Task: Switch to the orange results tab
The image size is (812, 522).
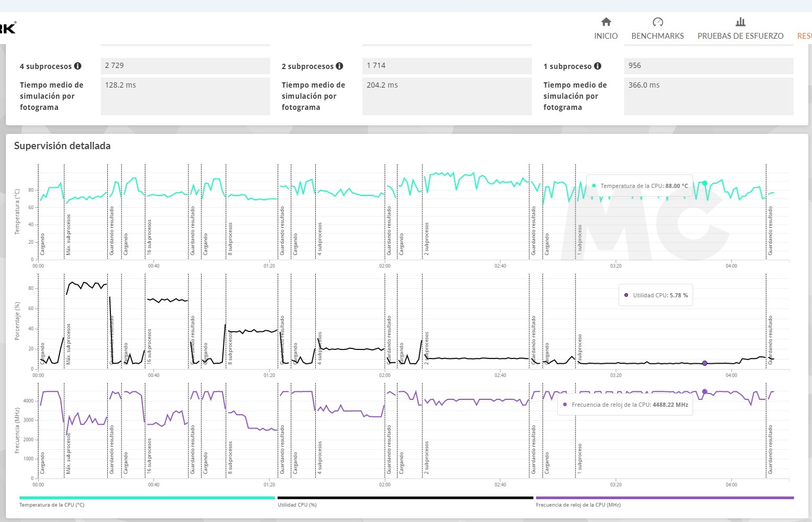Action: click(x=804, y=36)
